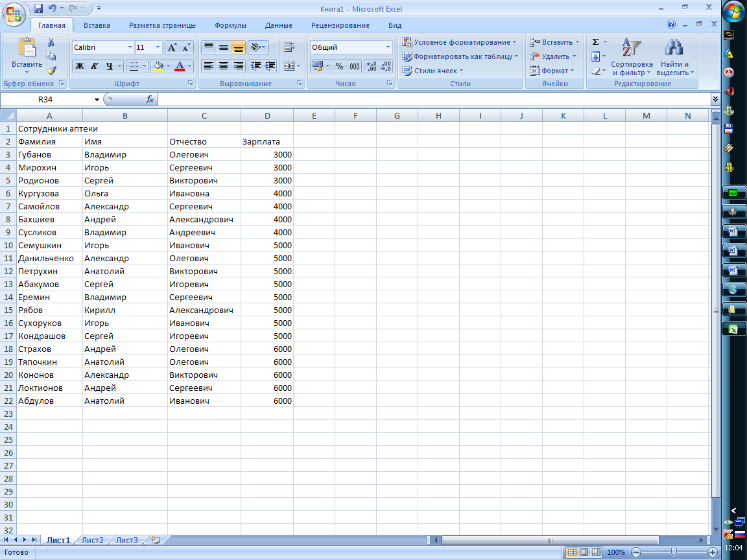Image resolution: width=747 pixels, height=560 pixels.
Task: Merge and center cells
Action: [289, 66]
